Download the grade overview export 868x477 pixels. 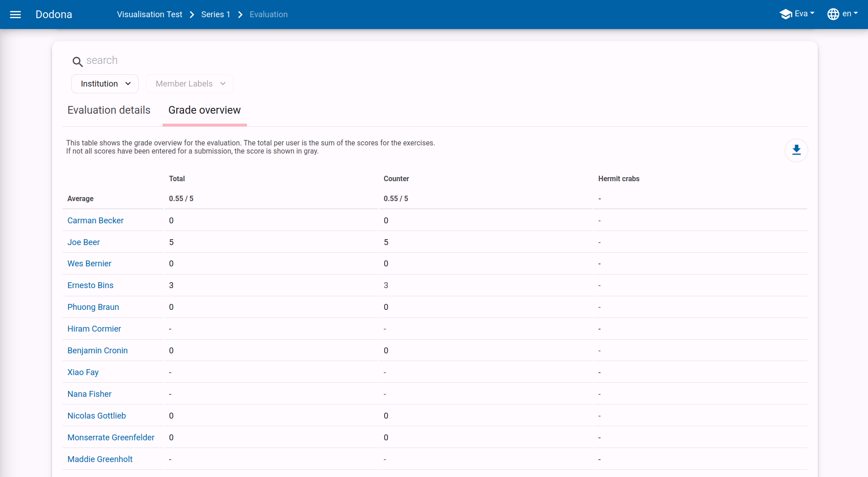tap(796, 150)
